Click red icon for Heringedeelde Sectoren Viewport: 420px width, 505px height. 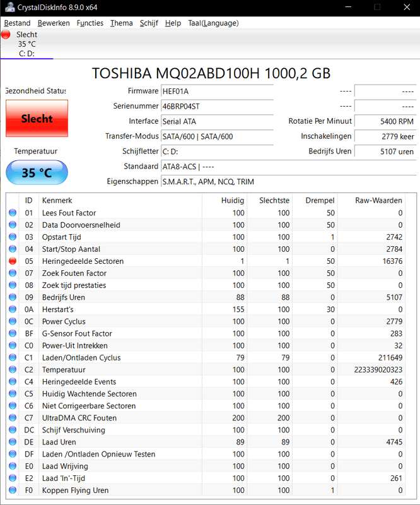(13, 261)
